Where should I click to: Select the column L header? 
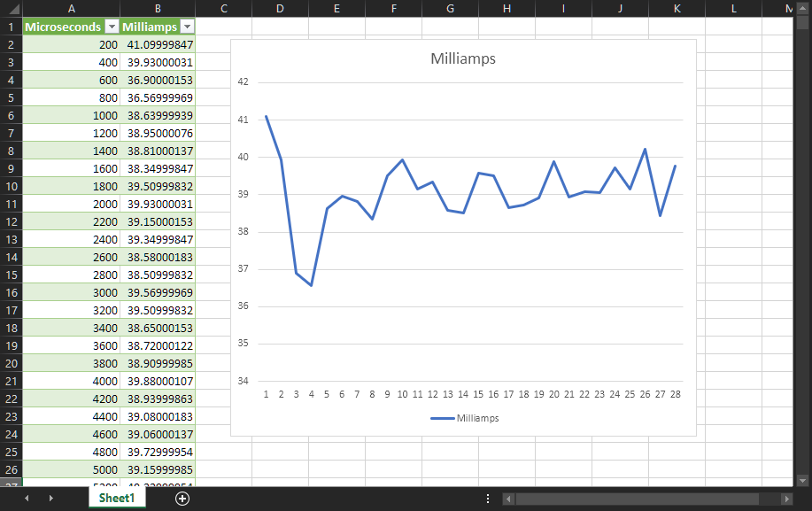coord(733,9)
